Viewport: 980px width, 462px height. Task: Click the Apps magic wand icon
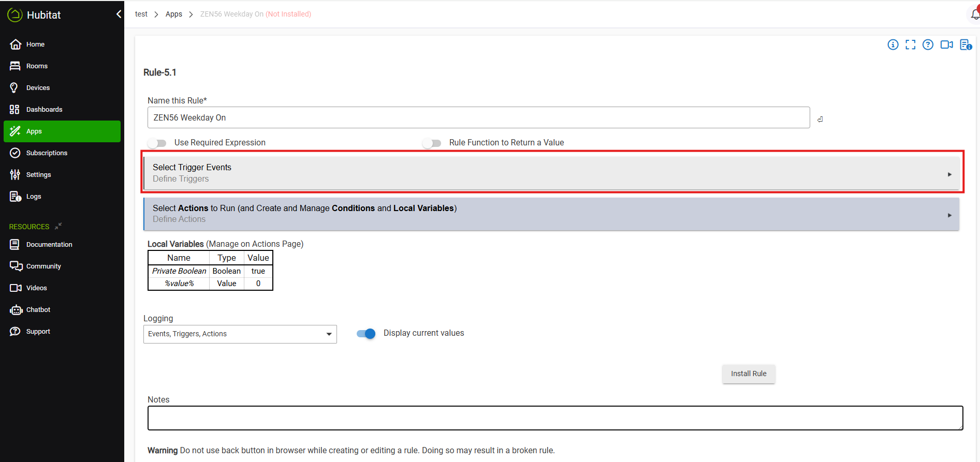[15, 131]
